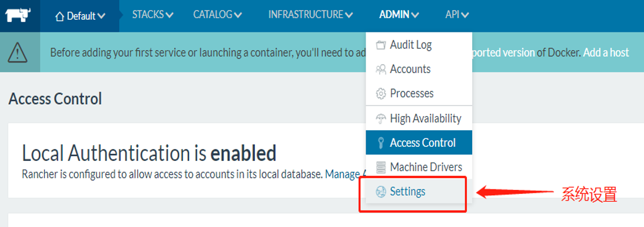Viewport: 644px width, 227px height.
Task: Expand the CATALOG dropdown menu
Action: tap(217, 15)
